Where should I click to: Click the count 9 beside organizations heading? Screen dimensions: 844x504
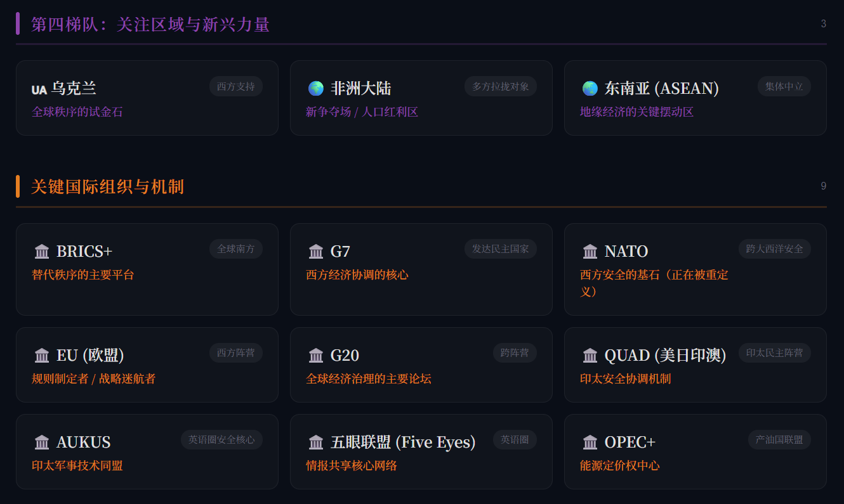coord(823,186)
